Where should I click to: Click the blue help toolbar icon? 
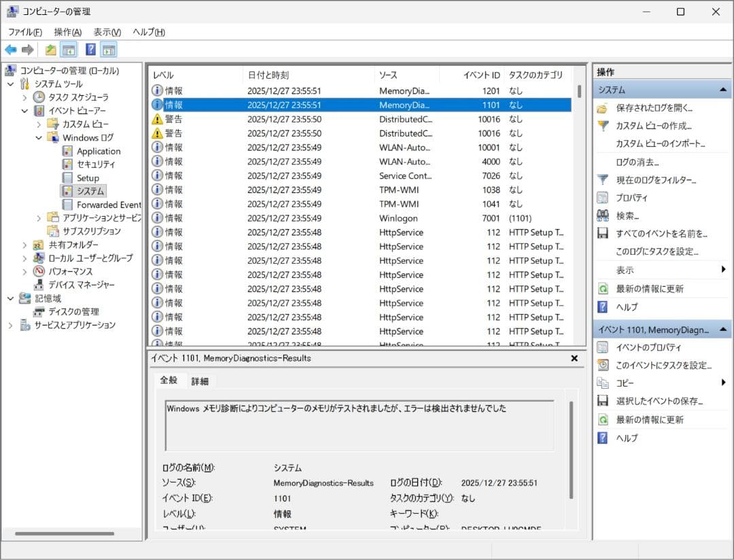click(90, 50)
